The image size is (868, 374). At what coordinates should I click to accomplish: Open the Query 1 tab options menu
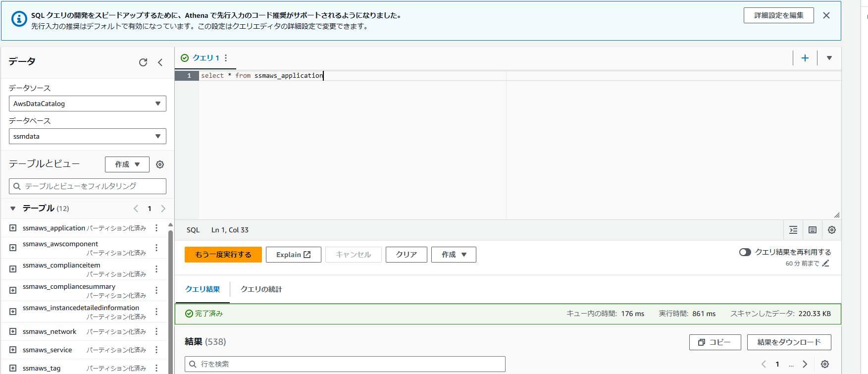coord(226,58)
